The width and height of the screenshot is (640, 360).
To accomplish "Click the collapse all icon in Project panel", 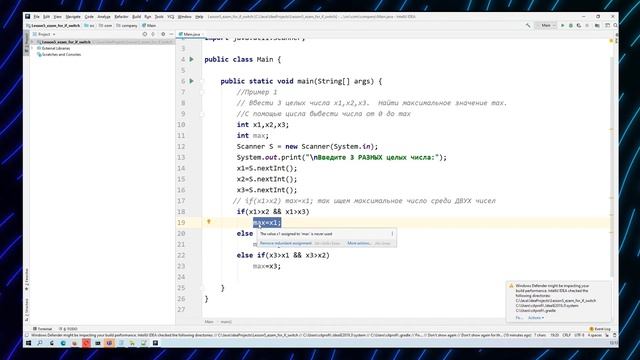I will pos(153,34).
